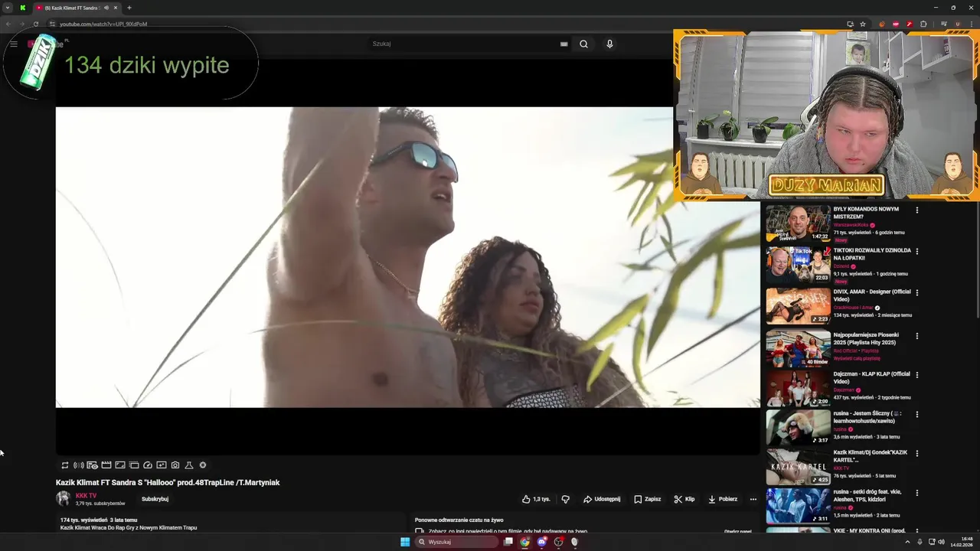Click the install app icon in the address bar
This screenshot has width=980, height=551.
pos(850,24)
